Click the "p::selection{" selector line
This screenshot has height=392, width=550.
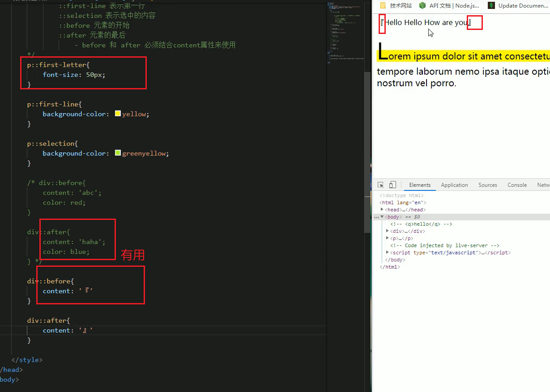(52, 143)
